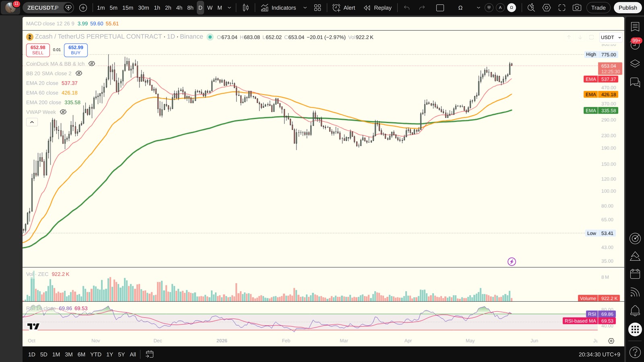Expand the Indicators favorites dropdown arrow

tap(305, 8)
